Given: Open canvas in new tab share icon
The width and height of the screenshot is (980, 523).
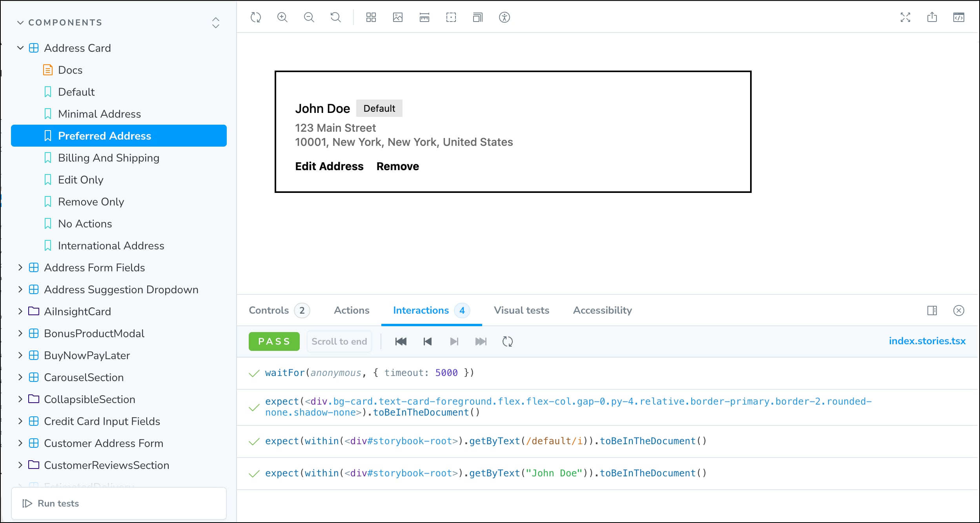Looking at the screenshot, I should pos(932,17).
